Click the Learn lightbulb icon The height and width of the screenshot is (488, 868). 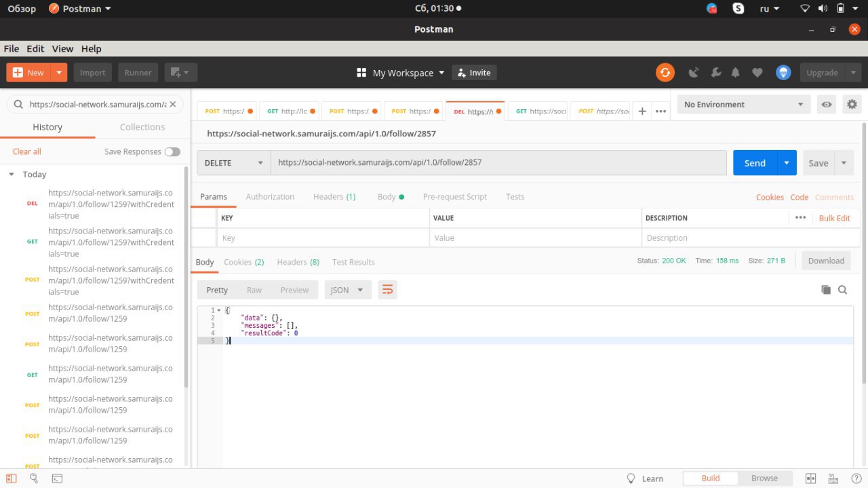tap(631, 478)
